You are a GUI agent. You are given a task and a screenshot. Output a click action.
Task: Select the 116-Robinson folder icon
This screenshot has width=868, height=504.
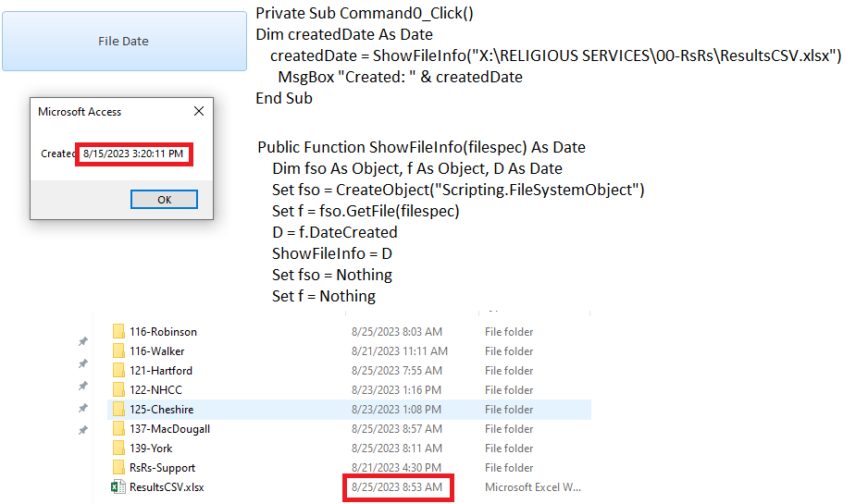tap(118, 332)
